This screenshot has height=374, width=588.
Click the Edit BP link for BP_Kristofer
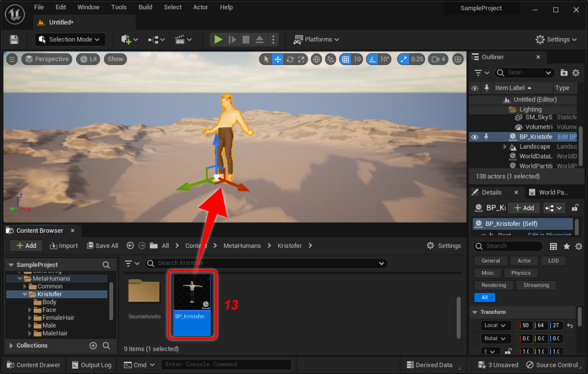(x=567, y=137)
